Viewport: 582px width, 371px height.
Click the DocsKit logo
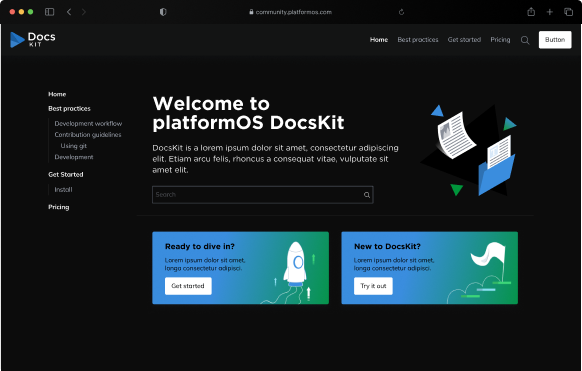(33, 39)
